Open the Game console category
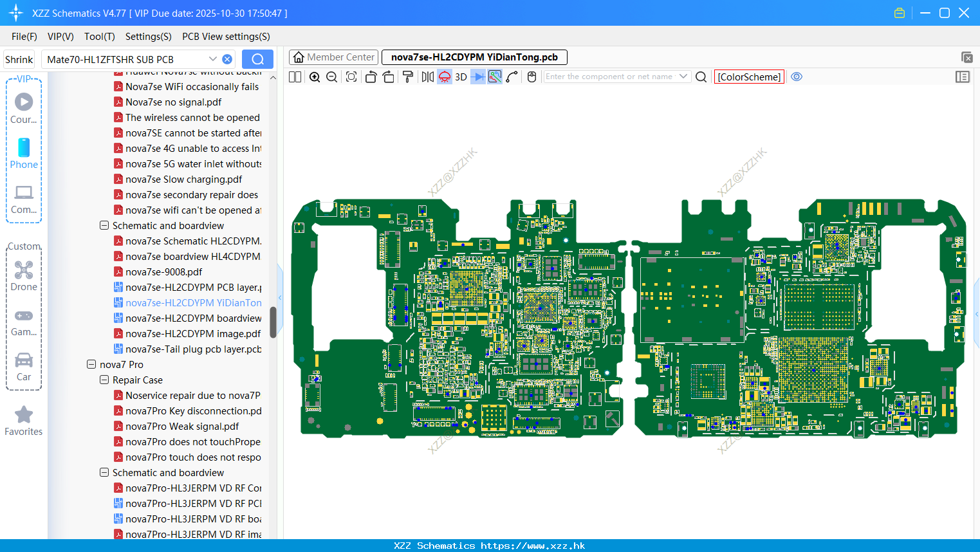980x552 pixels. [24, 322]
